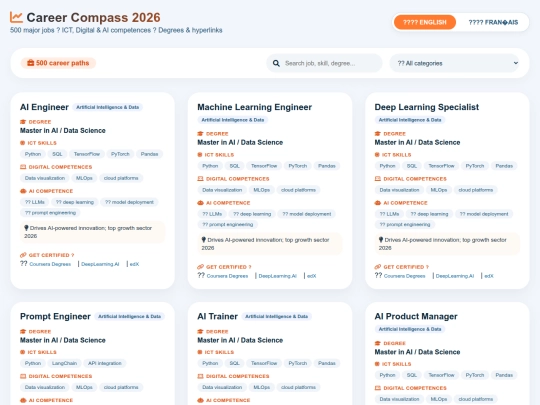Click the Machine Learning Engineer card title
Image resolution: width=540 pixels, height=405 pixels.
click(x=255, y=107)
